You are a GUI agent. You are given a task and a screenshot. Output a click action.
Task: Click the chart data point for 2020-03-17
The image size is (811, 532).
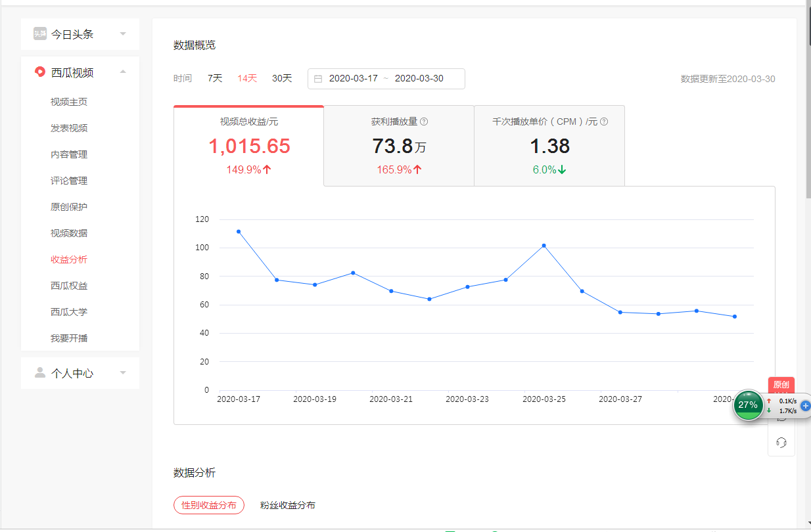[239, 231]
